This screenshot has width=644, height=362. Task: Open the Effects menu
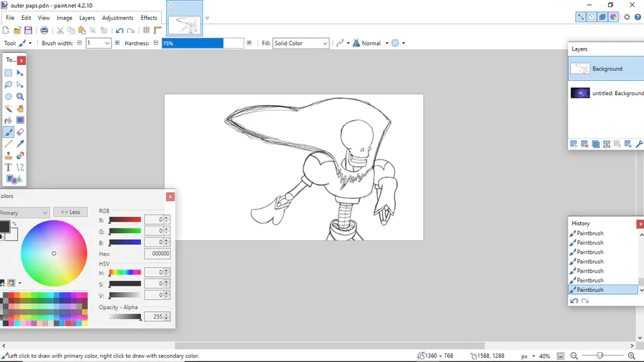[x=149, y=18]
